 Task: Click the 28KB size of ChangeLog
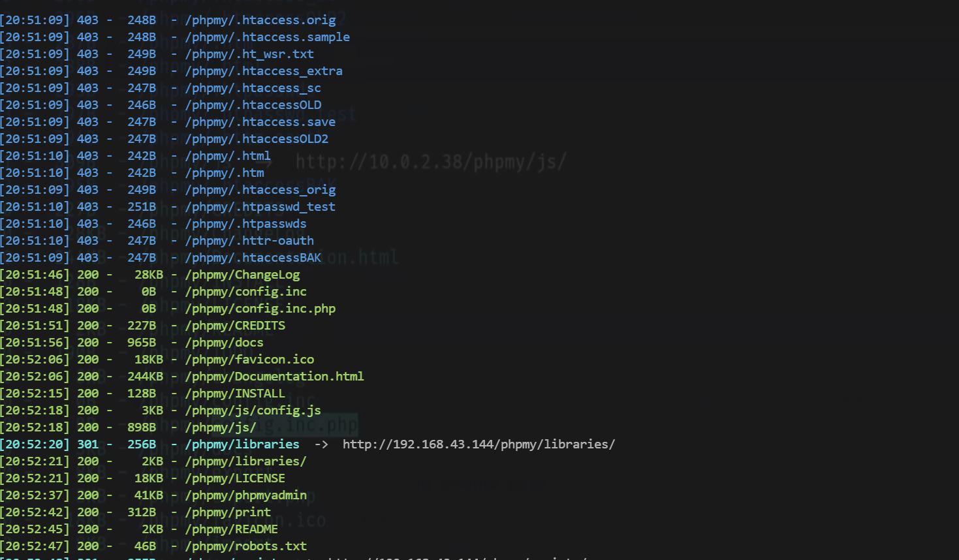(149, 275)
